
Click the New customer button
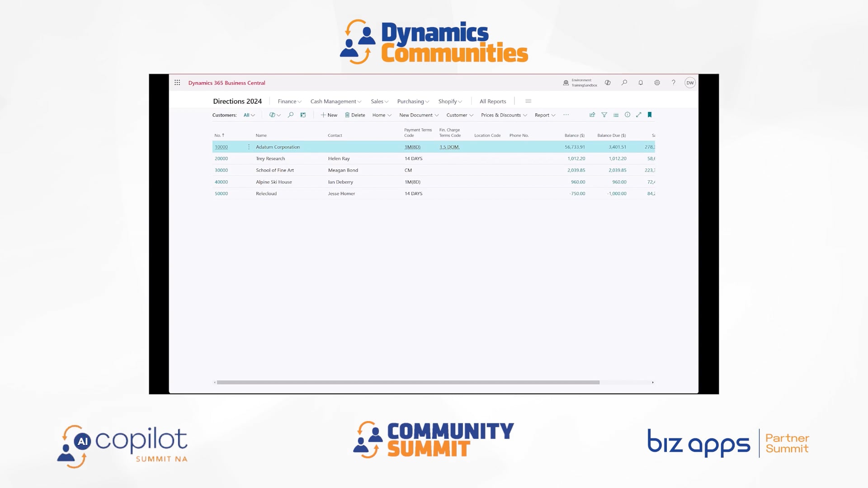pyautogui.click(x=329, y=115)
